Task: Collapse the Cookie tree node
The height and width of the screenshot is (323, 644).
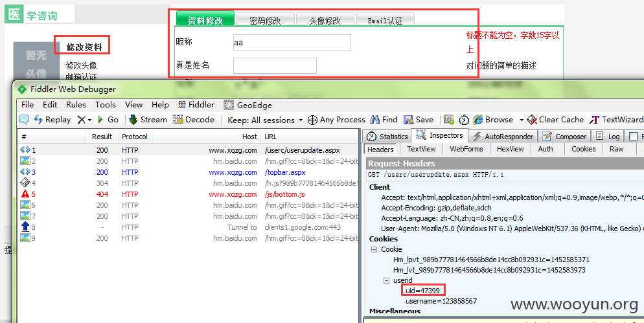Action: (374, 249)
